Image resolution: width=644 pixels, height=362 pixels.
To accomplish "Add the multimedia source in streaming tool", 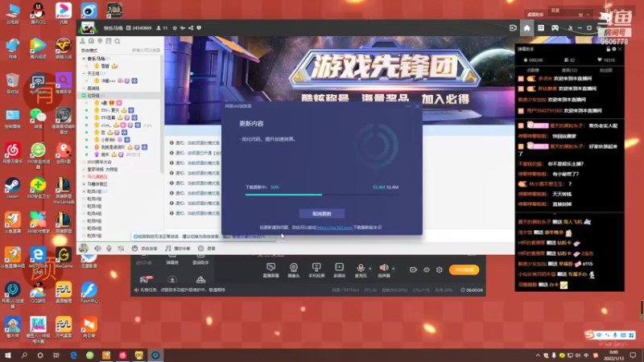I will [x=339, y=269].
